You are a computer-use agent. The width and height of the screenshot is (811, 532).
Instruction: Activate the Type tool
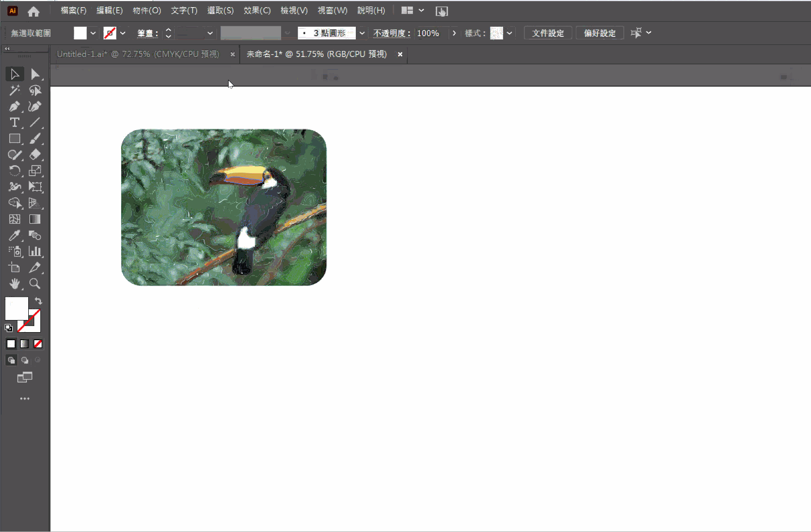point(14,123)
